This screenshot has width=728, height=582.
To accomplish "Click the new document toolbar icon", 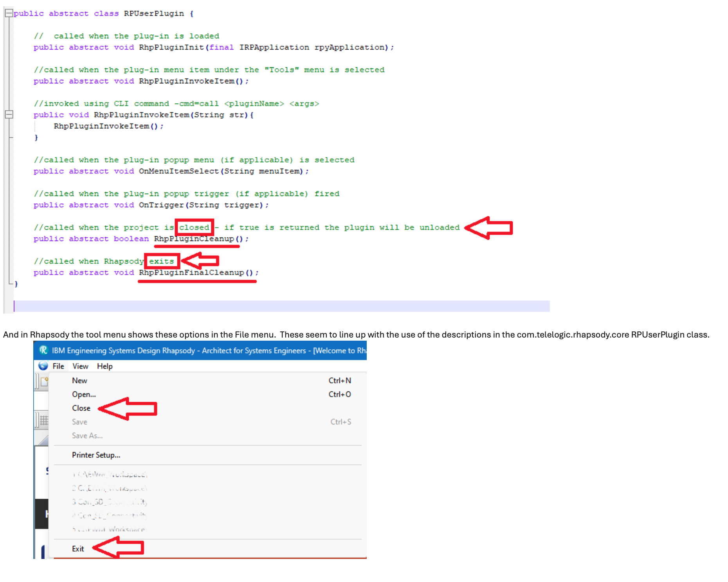I will point(44,381).
